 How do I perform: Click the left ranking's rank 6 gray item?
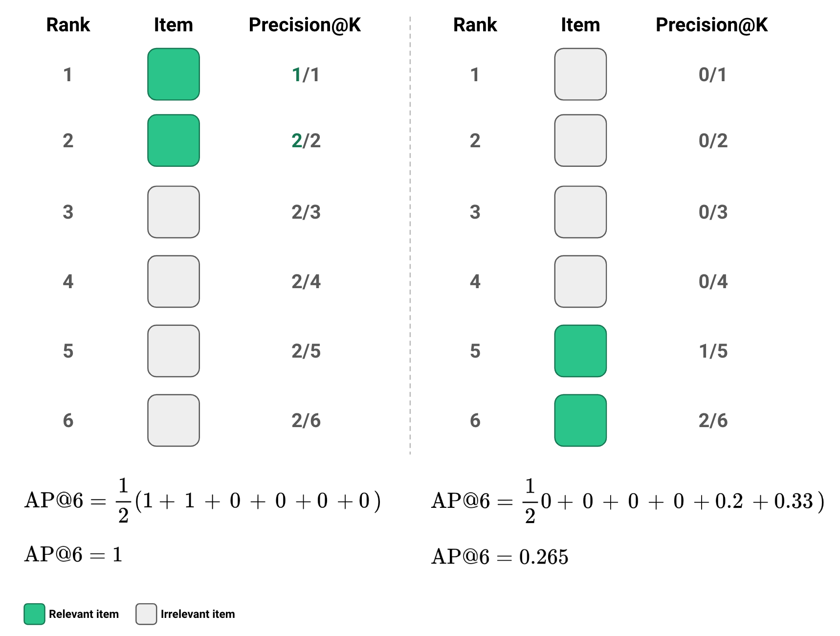(174, 420)
